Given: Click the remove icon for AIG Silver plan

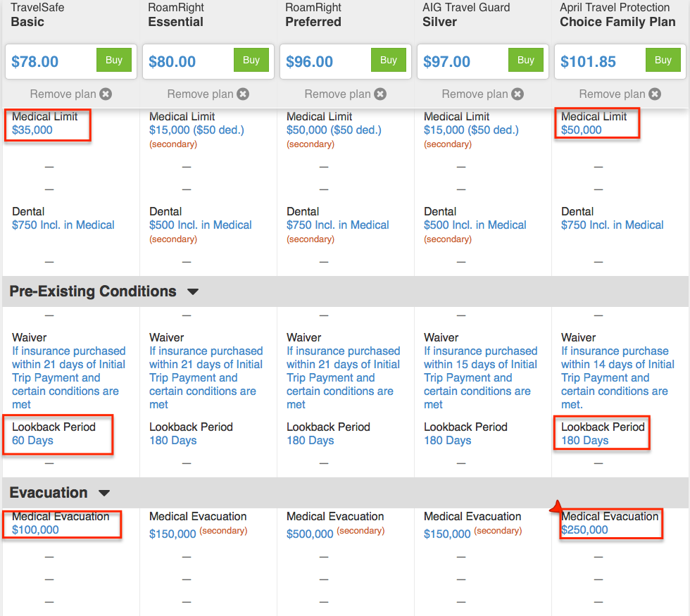Looking at the screenshot, I should click(x=517, y=94).
